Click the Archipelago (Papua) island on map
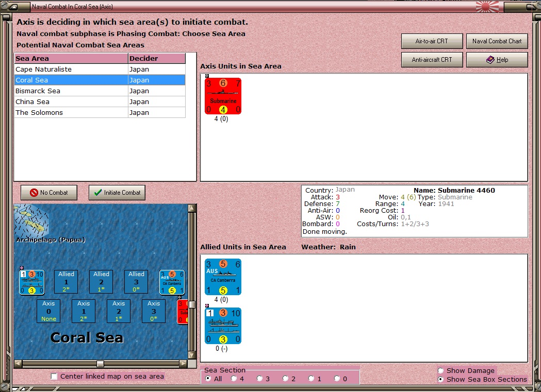541x392 pixels. pyautogui.click(x=31, y=220)
